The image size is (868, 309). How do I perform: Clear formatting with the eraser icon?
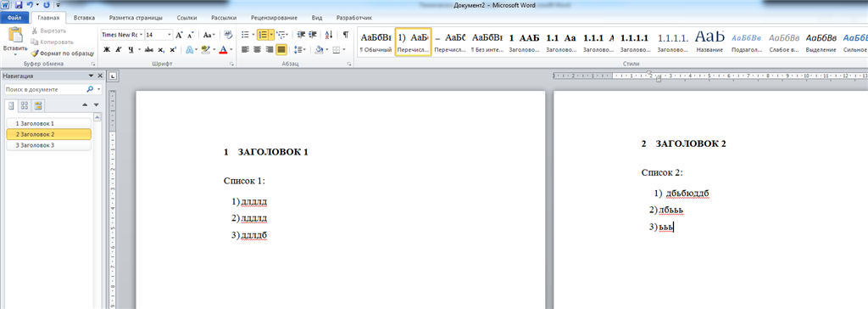point(228,35)
